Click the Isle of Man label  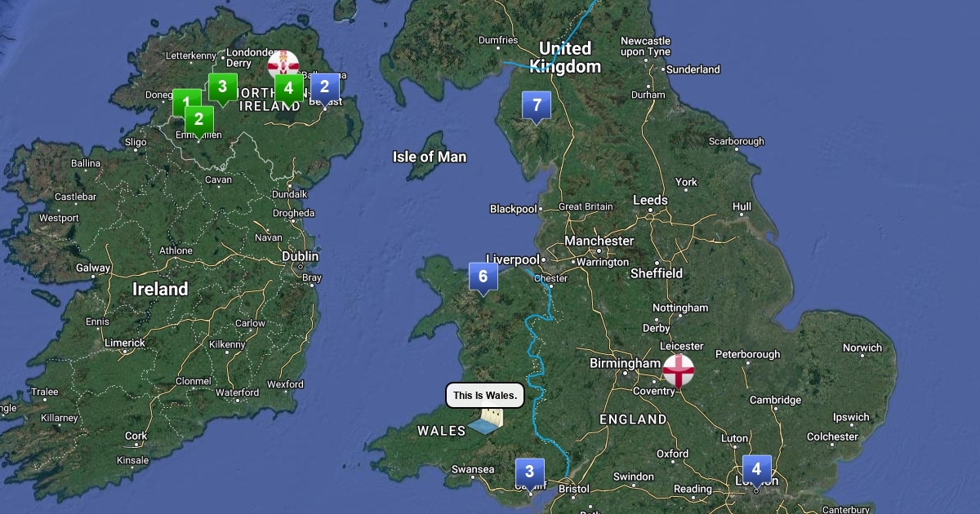click(430, 157)
